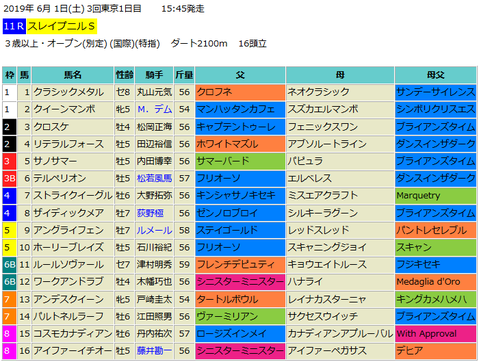Click sire cell タートルボウル
The image size is (479, 362).
tap(240, 299)
